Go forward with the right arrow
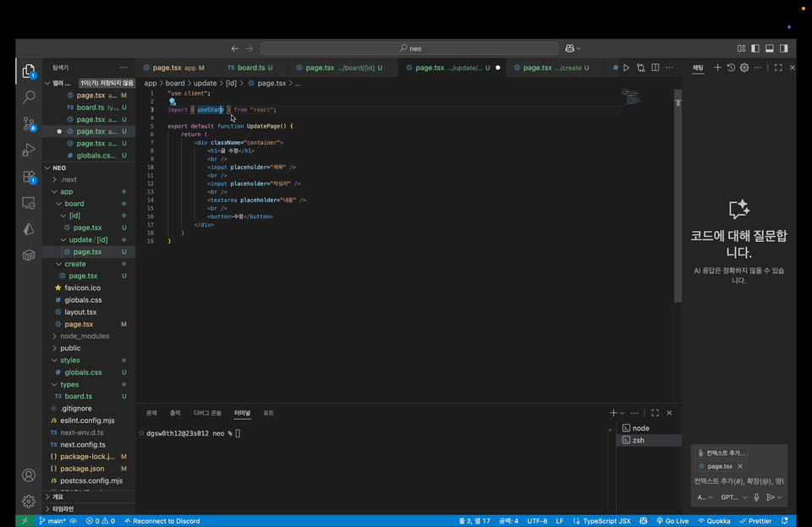The image size is (812, 527). (249, 48)
